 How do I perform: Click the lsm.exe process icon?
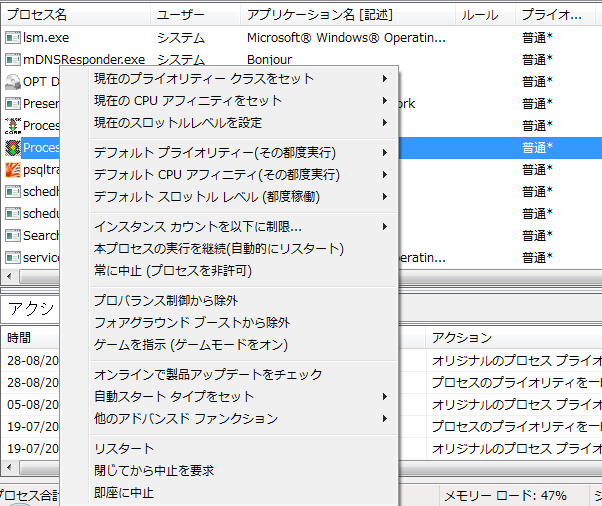[13, 37]
